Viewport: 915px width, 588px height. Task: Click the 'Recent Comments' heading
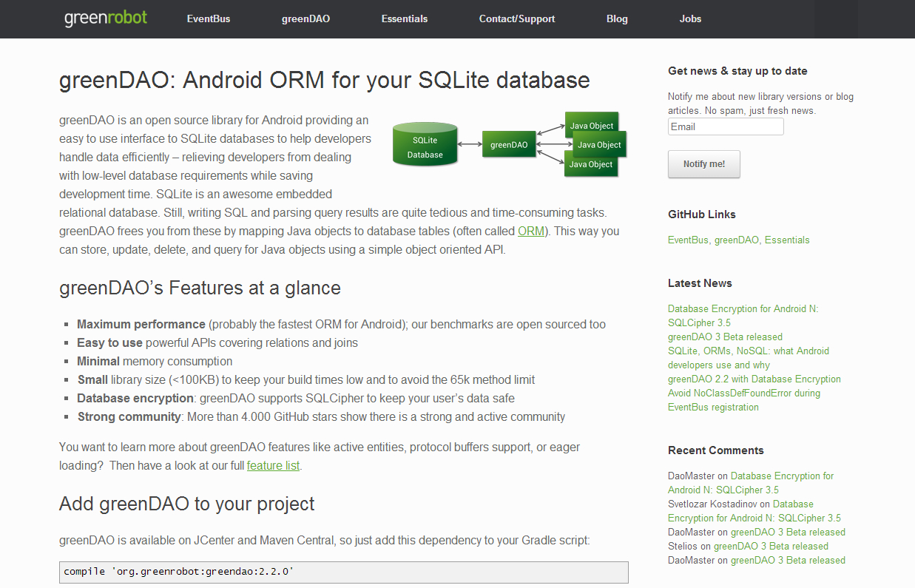[x=716, y=450]
